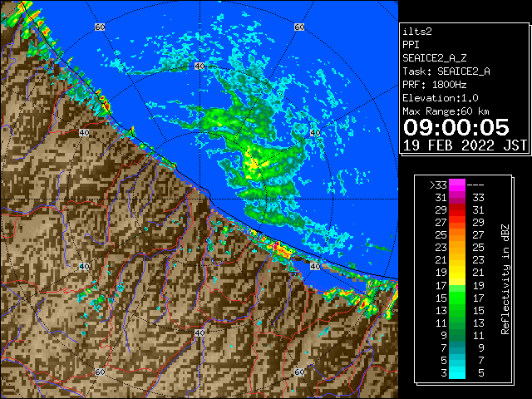
Task: Click the '60' range label at upper right
Action: [299, 27]
